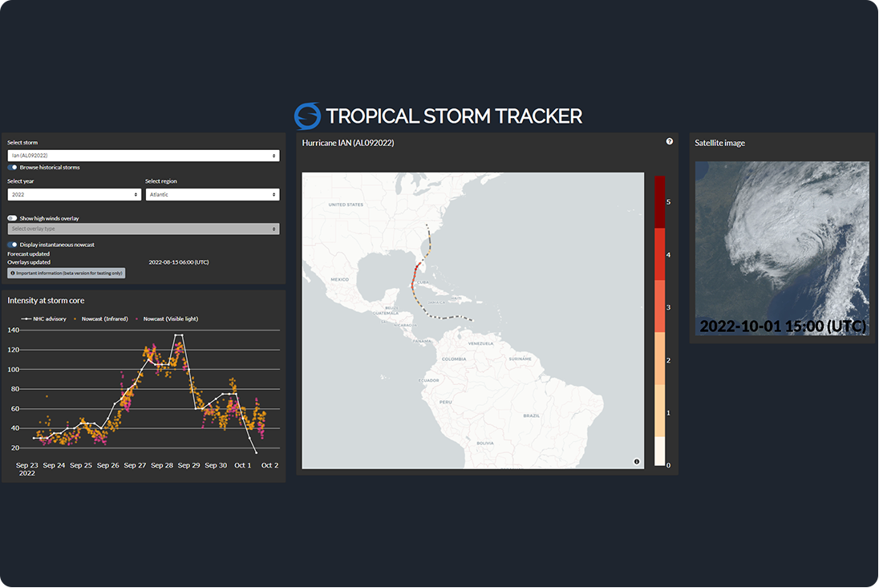This screenshot has height=588, width=879.
Task: Click category 5 on the color scale
Action: click(659, 202)
